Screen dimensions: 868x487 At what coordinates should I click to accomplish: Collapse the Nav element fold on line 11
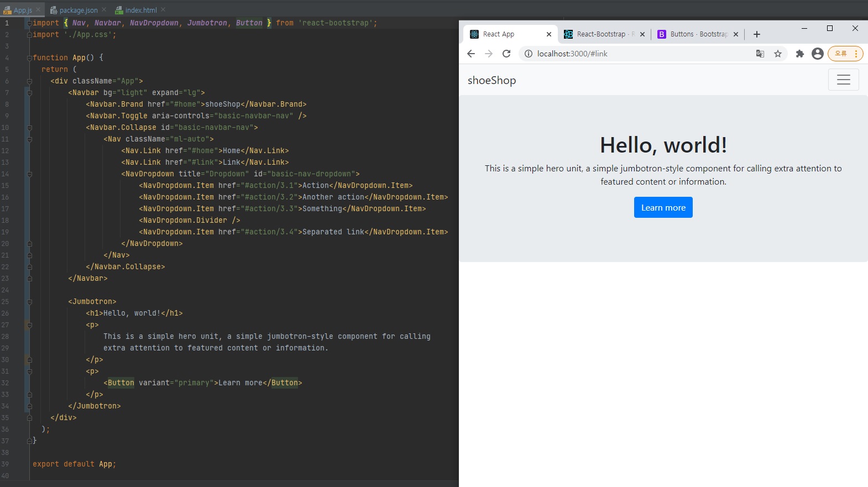coord(29,139)
